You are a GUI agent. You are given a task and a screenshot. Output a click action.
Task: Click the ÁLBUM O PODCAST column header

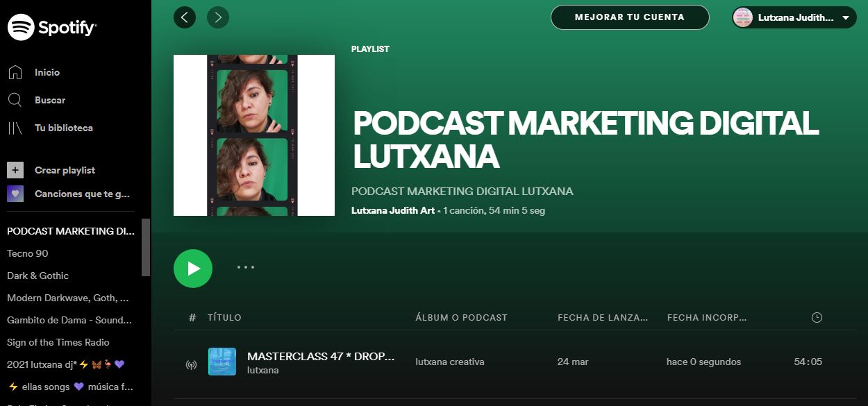(x=461, y=317)
